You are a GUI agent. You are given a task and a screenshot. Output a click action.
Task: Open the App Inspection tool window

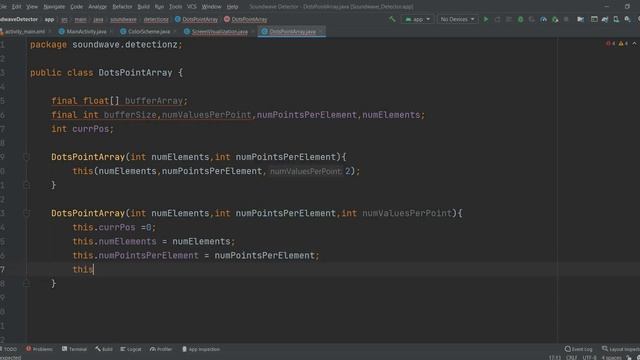click(x=201, y=349)
